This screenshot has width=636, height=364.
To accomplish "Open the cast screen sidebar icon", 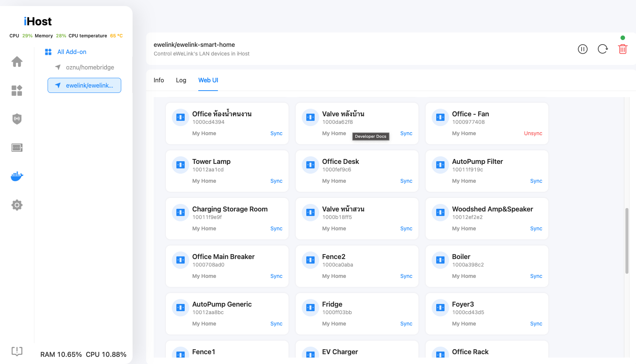I will pos(17,148).
